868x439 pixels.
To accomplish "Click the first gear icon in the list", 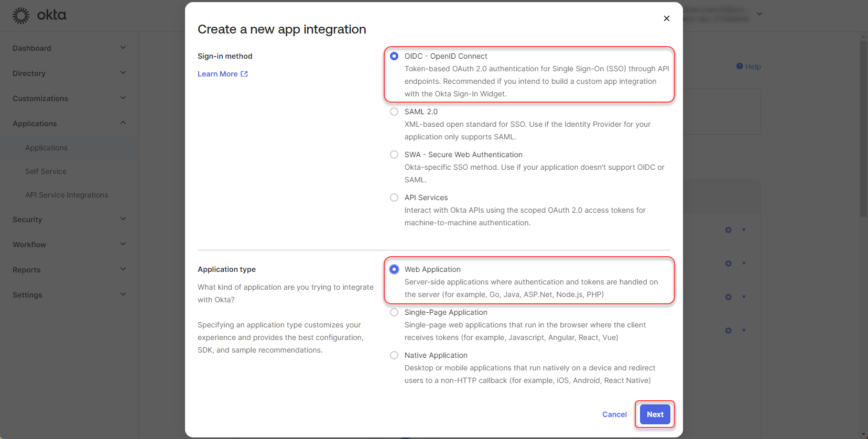I will tap(728, 230).
